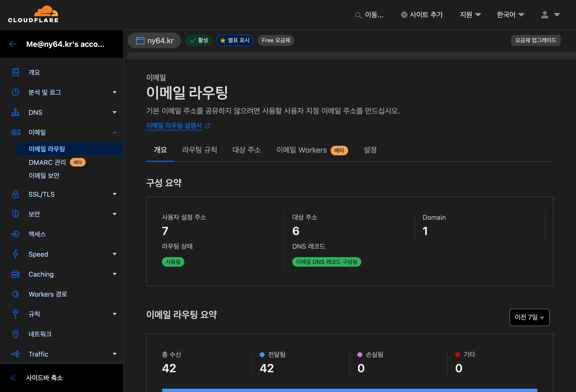The height and width of the screenshot is (392, 576).
Task: Click the Free 요금제 badge
Action: tap(276, 40)
